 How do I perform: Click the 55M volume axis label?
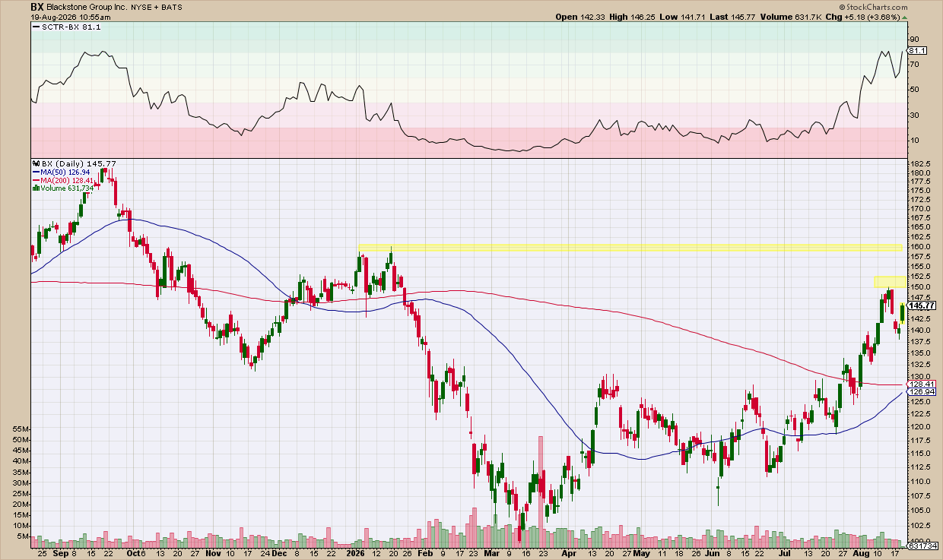[x=21, y=429]
